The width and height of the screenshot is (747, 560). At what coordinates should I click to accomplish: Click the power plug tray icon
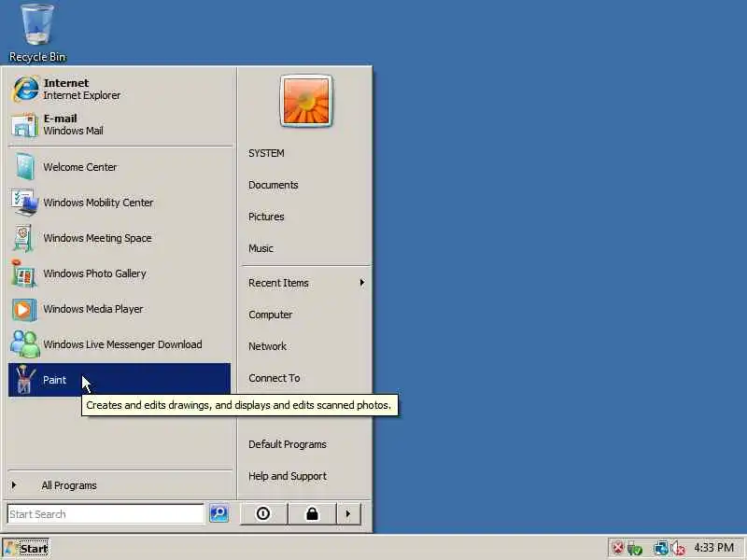[635, 549]
